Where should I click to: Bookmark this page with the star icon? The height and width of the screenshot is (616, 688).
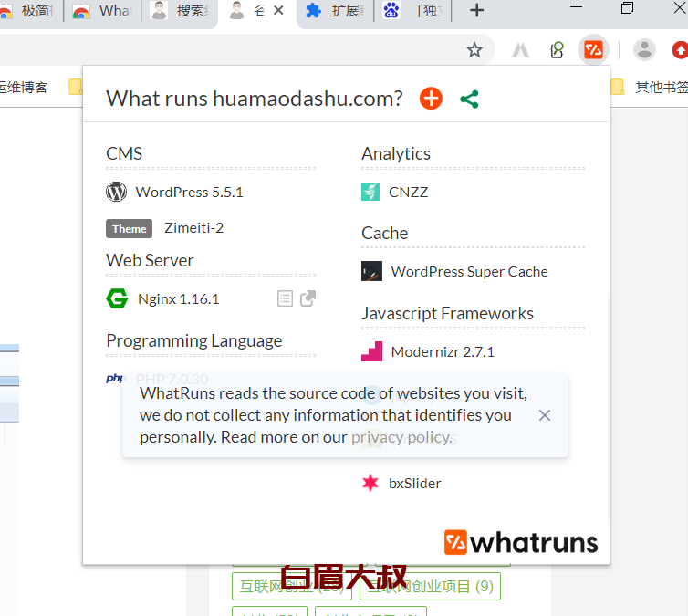[474, 50]
